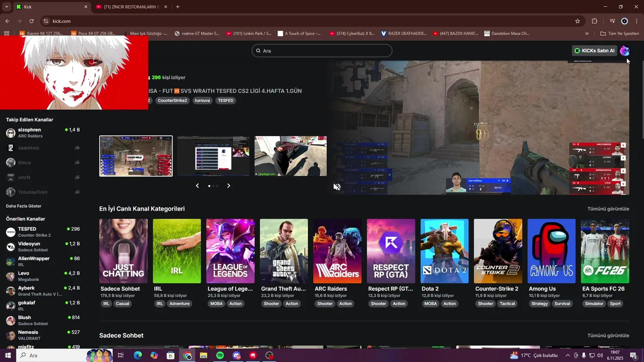644x362 pixels.
Task: Open the Chrome three-dot menu
Action: (x=637, y=21)
